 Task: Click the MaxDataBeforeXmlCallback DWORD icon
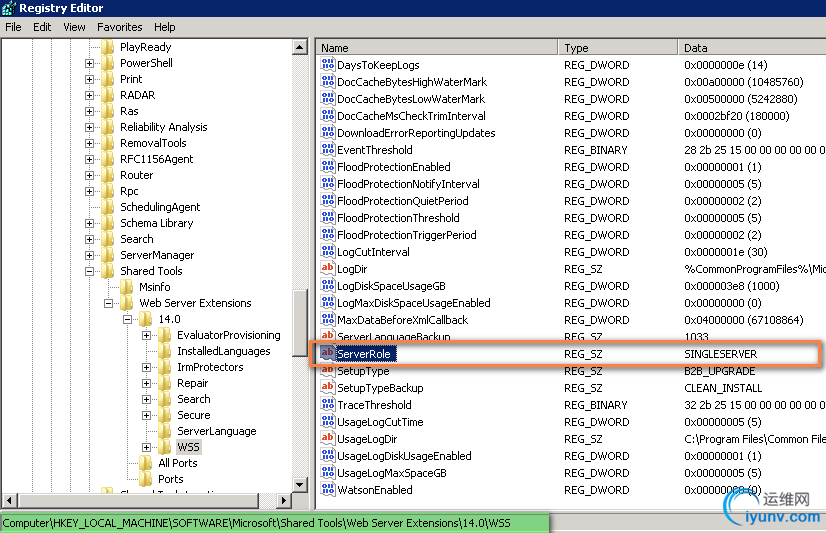tap(328, 319)
